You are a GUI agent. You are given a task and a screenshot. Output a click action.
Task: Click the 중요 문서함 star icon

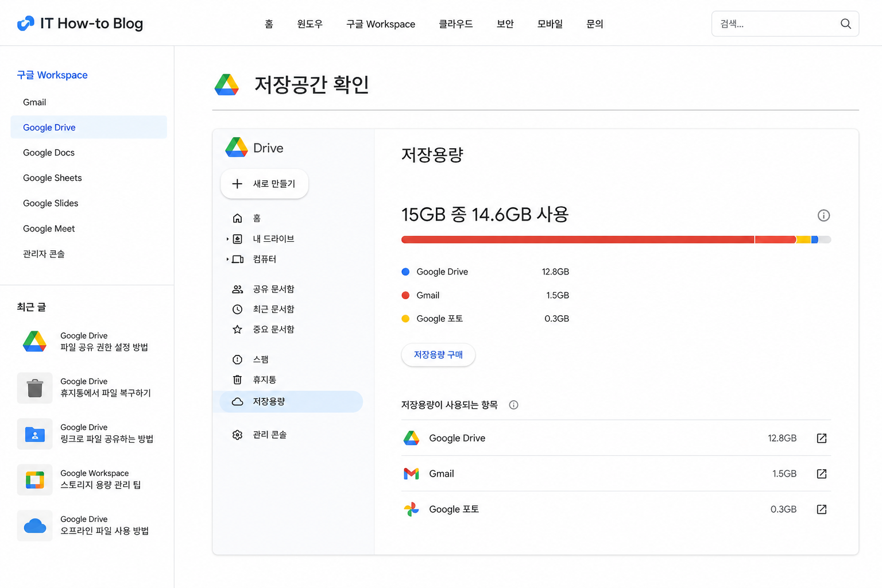tap(237, 330)
